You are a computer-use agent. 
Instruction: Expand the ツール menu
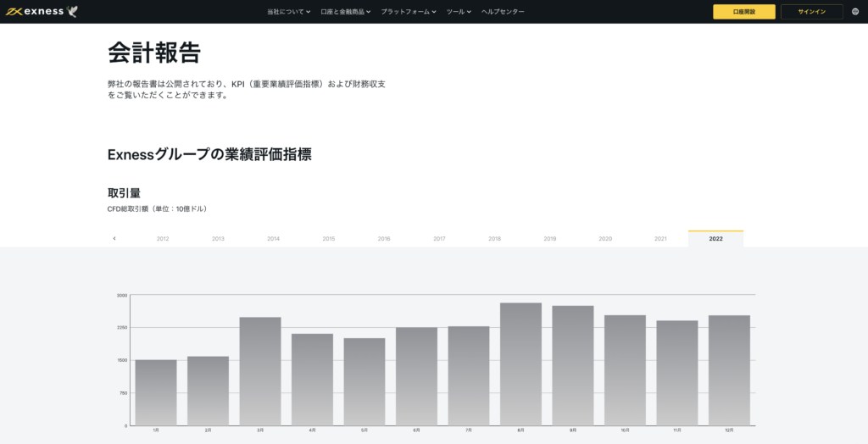pos(459,12)
